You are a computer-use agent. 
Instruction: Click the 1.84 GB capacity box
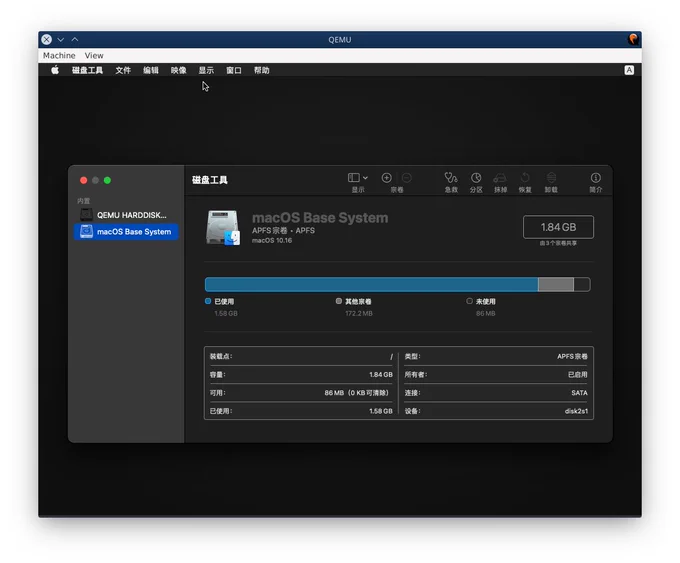point(558,227)
